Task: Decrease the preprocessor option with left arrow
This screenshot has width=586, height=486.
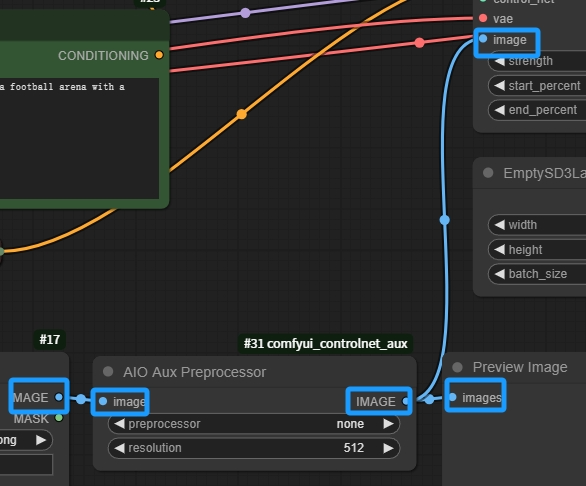Action: tap(119, 424)
